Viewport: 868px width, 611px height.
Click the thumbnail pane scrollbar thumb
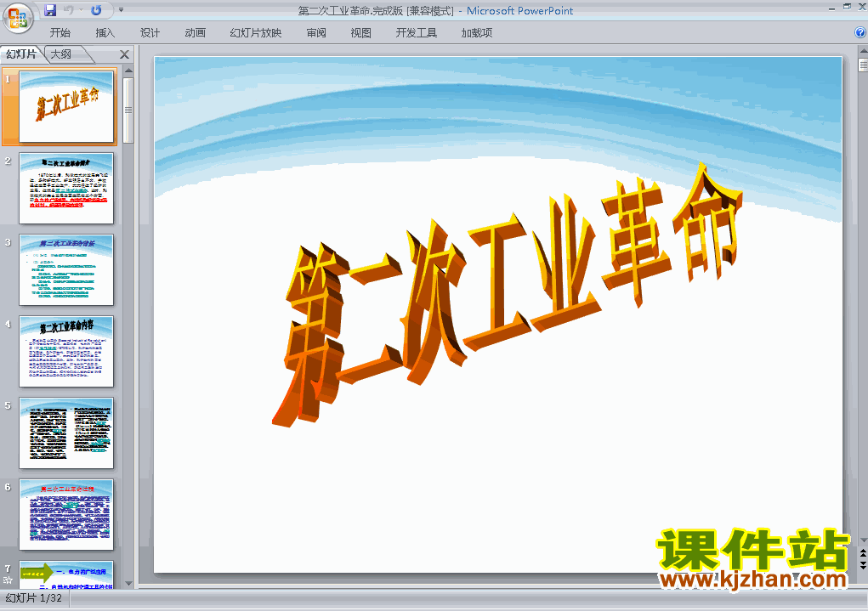[x=128, y=110]
